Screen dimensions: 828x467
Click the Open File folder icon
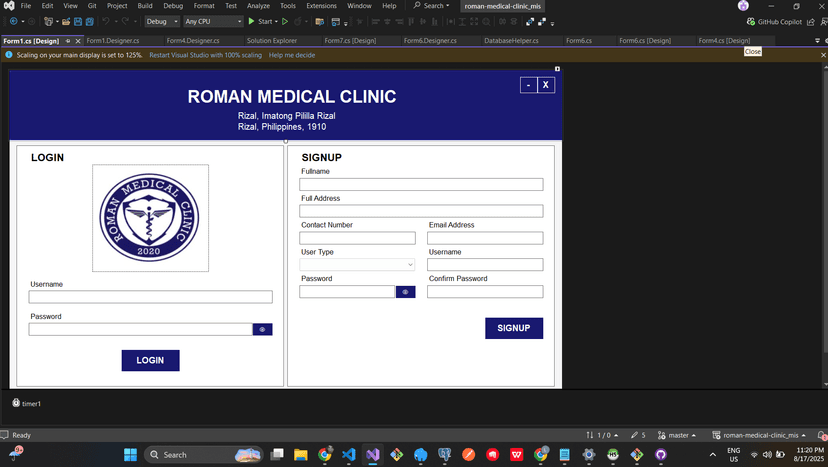click(66, 22)
